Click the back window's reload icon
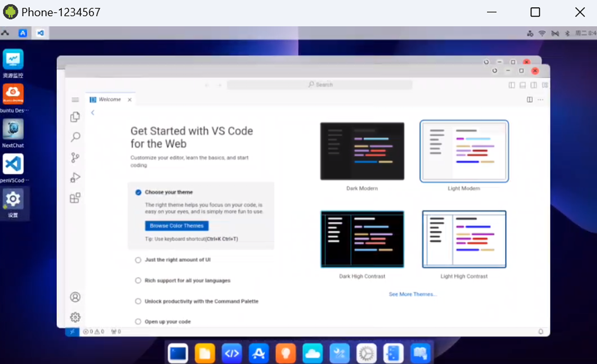Image resolution: width=597 pixels, height=364 pixels. point(486,62)
